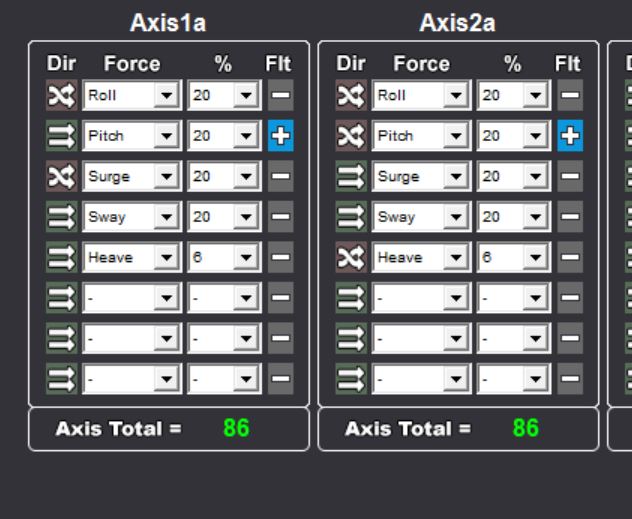632x519 pixels.
Task: Click Axis1a Surge direction crossed-arrows icon
Action: [61, 176]
